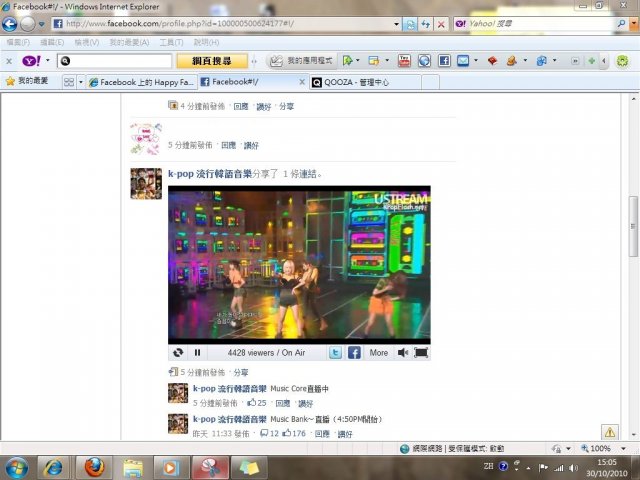
Task: Open Firefox from the taskbar
Action: [94, 468]
